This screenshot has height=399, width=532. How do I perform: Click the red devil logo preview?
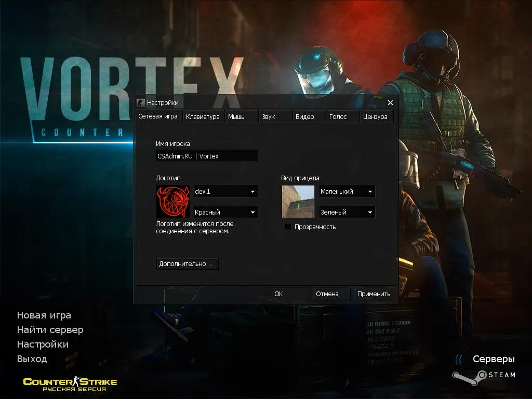click(x=173, y=202)
